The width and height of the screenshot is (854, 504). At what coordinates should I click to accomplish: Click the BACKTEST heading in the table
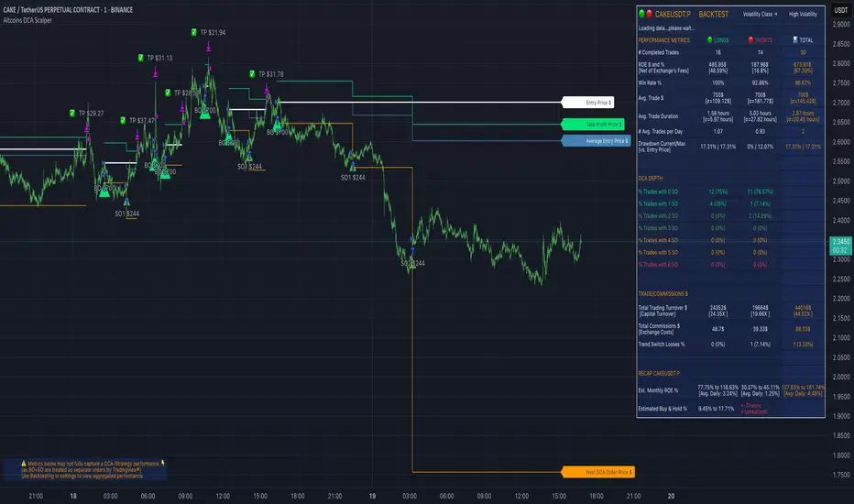(x=714, y=14)
